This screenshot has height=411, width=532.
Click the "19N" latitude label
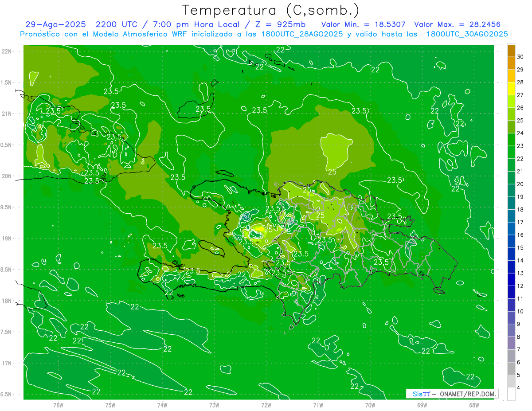(7, 238)
